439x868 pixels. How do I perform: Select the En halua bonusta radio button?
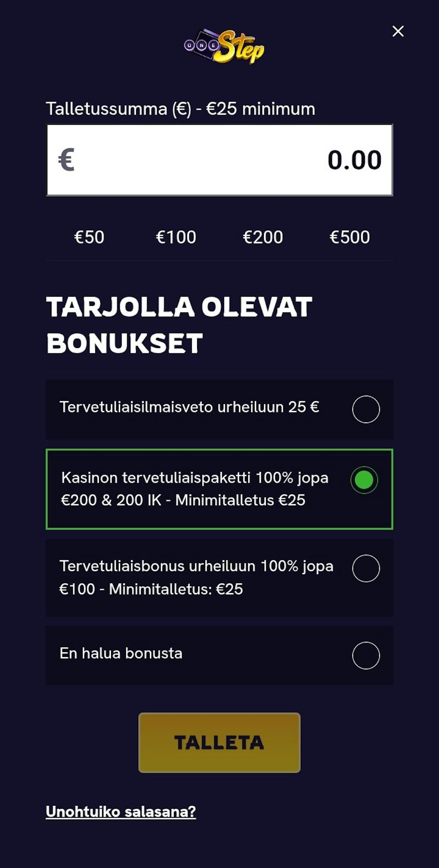[x=366, y=656]
